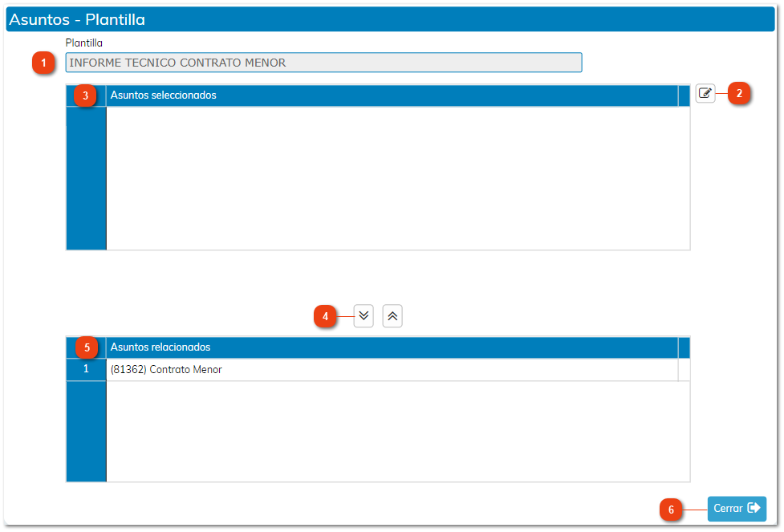Click red marker number 6

(671, 509)
